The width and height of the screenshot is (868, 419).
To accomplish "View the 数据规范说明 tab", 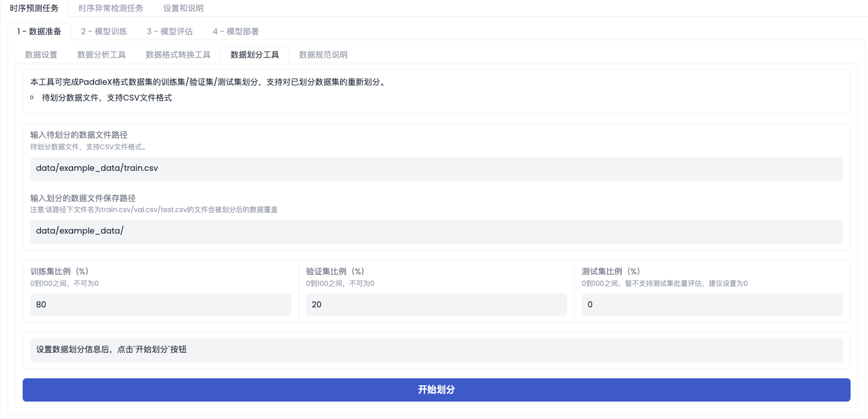I will pos(323,54).
